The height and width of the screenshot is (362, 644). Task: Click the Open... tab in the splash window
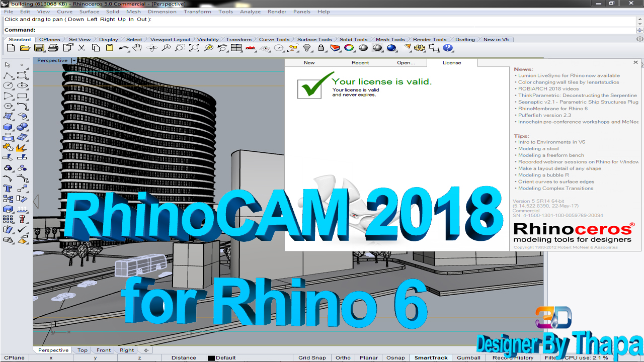point(406,63)
